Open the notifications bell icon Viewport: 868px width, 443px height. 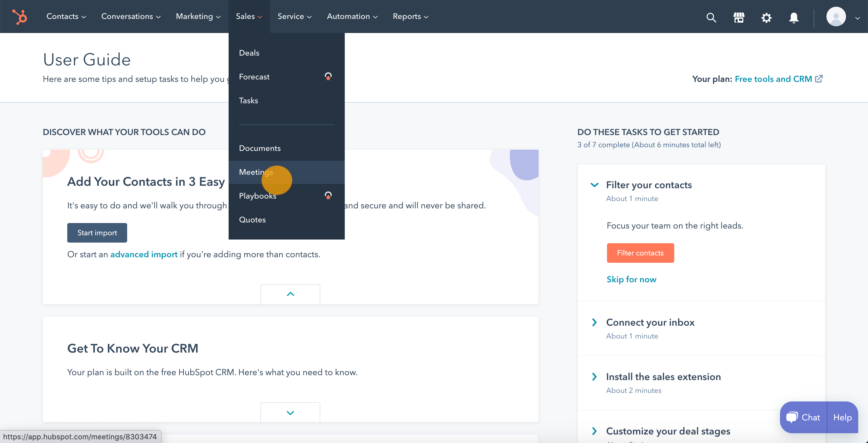(x=794, y=17)
